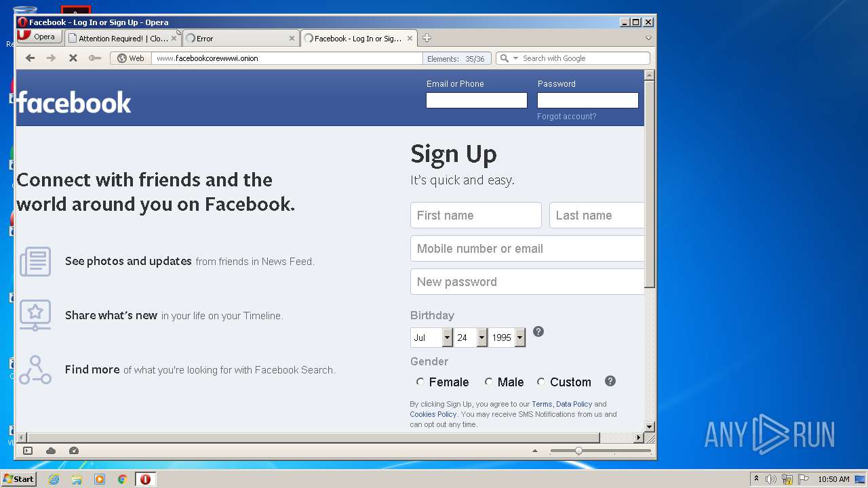Click the New password field

click(x=527, y=281)
